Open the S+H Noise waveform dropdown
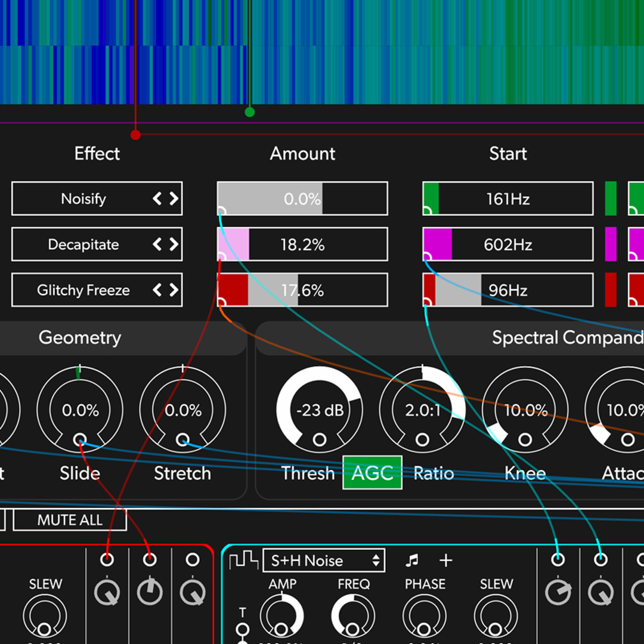 click(324, 561)
